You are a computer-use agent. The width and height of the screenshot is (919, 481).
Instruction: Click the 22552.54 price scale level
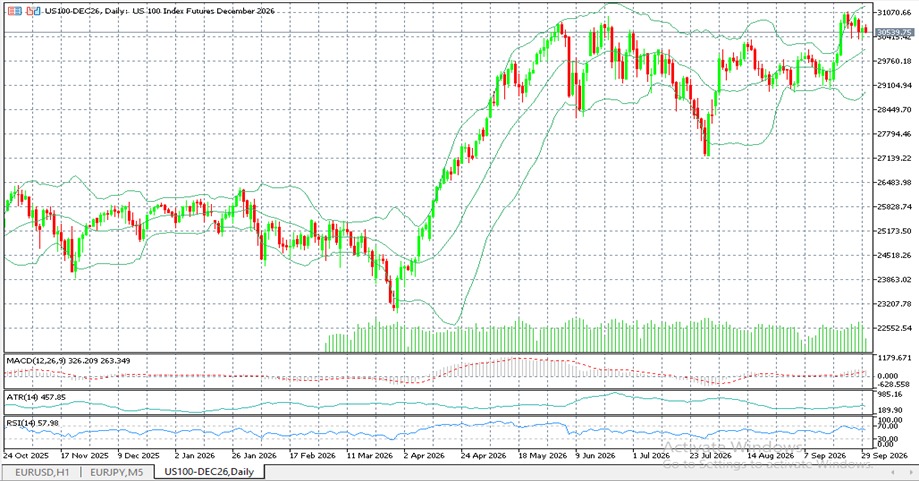point(894,328)
